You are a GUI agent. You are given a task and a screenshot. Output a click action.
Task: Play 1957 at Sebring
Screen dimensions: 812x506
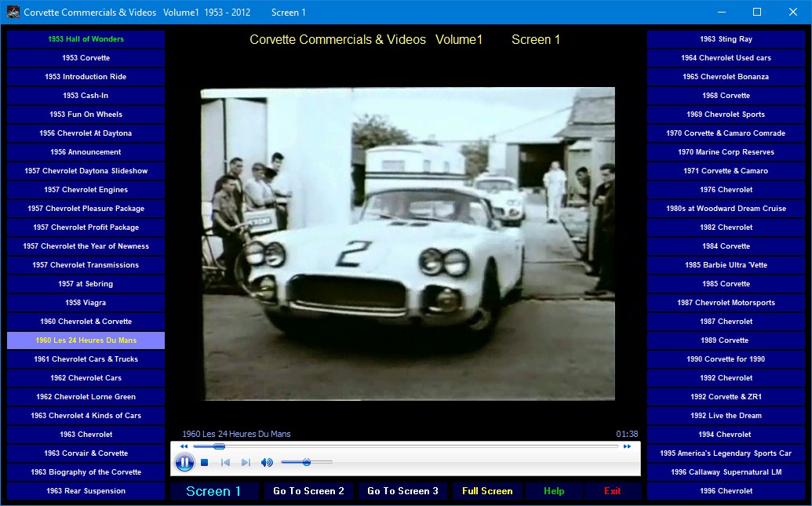coord(86,284)
